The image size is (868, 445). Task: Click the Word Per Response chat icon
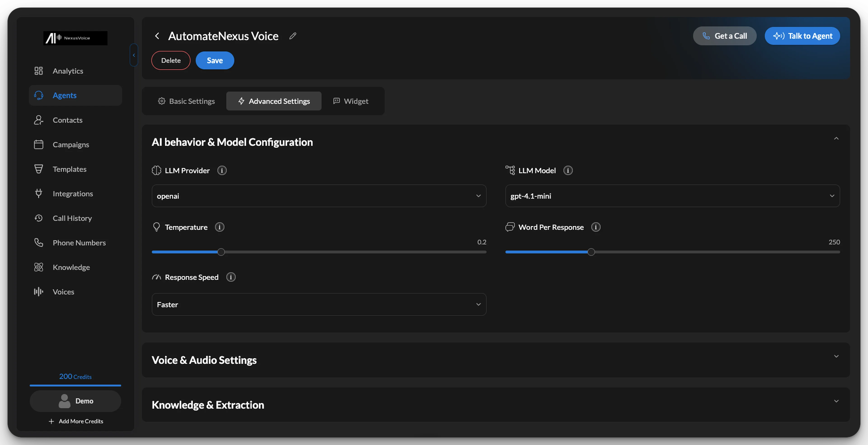510,227
